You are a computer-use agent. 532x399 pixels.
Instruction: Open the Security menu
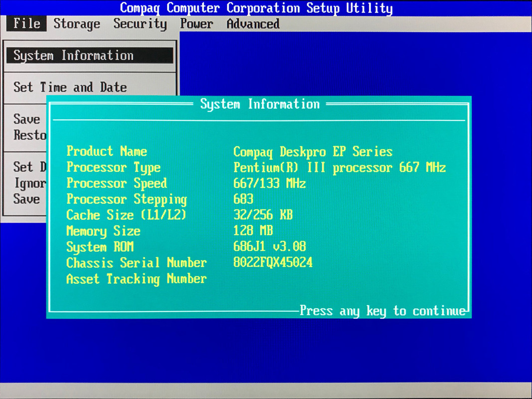tap(140, 24)
